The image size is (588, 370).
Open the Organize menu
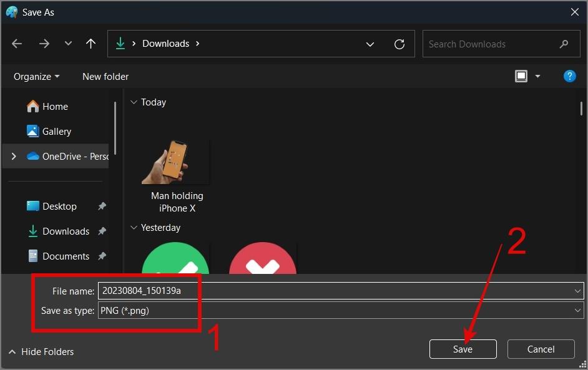pos(36,77)
